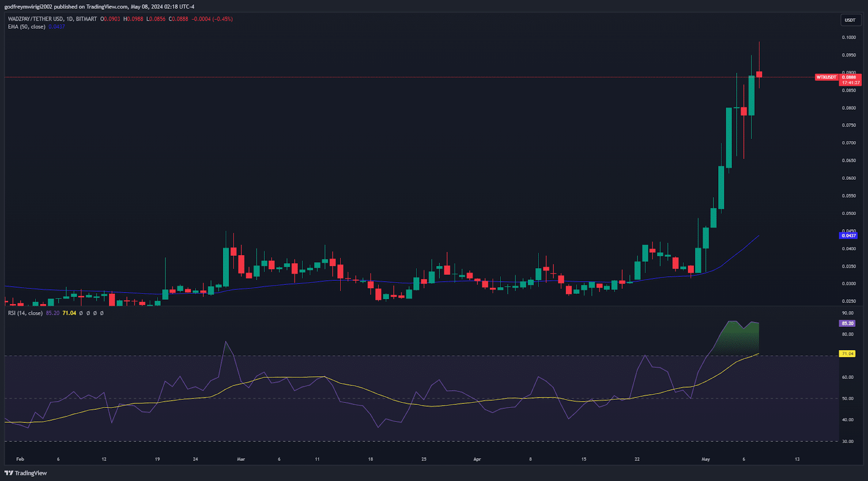Click the change value −0.0004 (−0.45%)

click(212, 19)
